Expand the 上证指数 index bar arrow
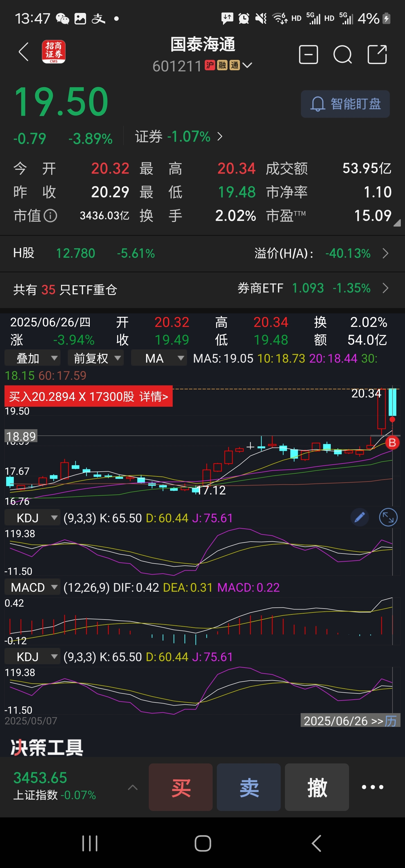 click(132, 787)
